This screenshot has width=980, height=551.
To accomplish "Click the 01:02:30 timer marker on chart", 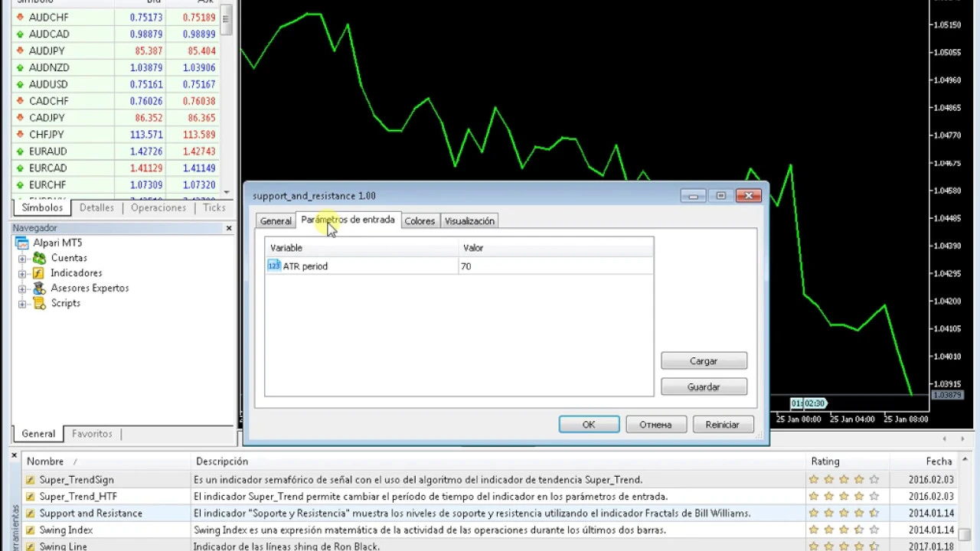I will [x=808, y=403].
